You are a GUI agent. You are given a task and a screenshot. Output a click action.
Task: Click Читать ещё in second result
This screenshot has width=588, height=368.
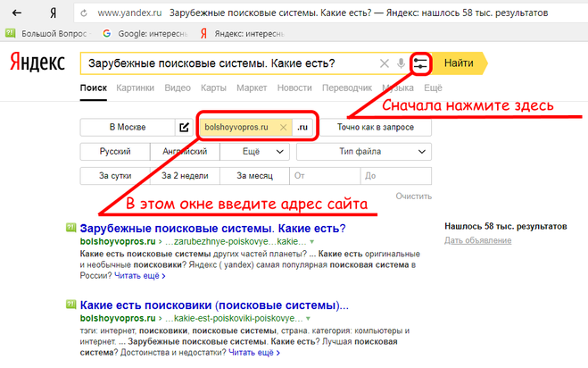tap(254, 353)
